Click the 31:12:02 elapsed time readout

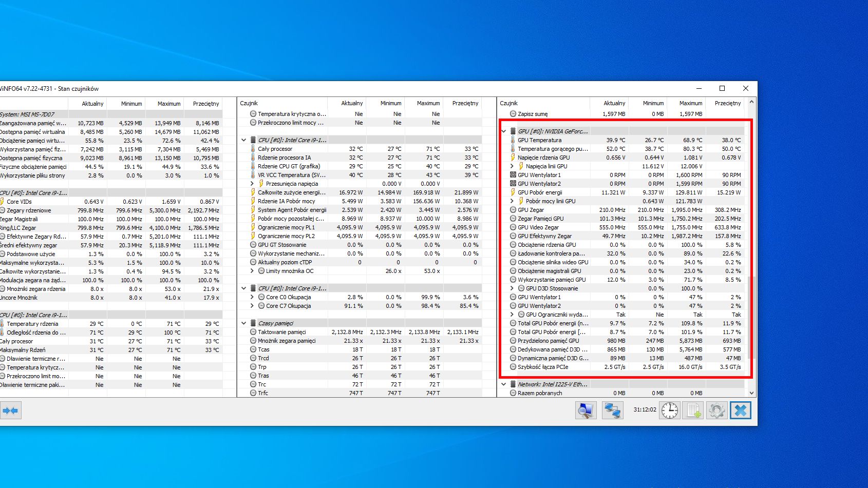(x=645, y=409)
